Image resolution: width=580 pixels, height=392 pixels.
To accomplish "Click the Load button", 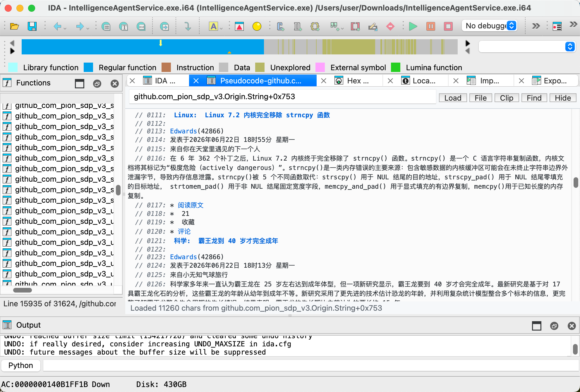I will tap(453, 98).
